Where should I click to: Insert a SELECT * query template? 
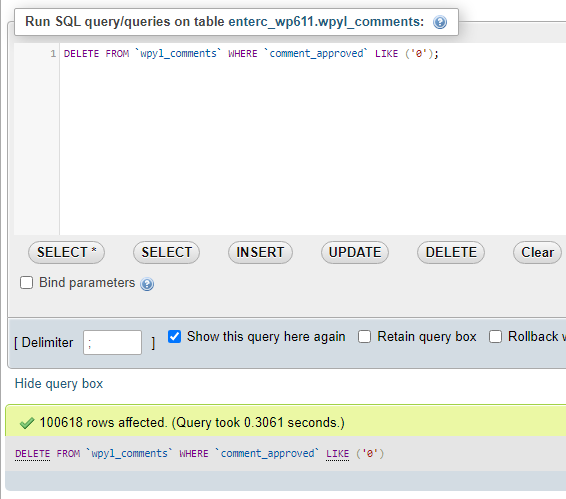(x=66, y=252)
